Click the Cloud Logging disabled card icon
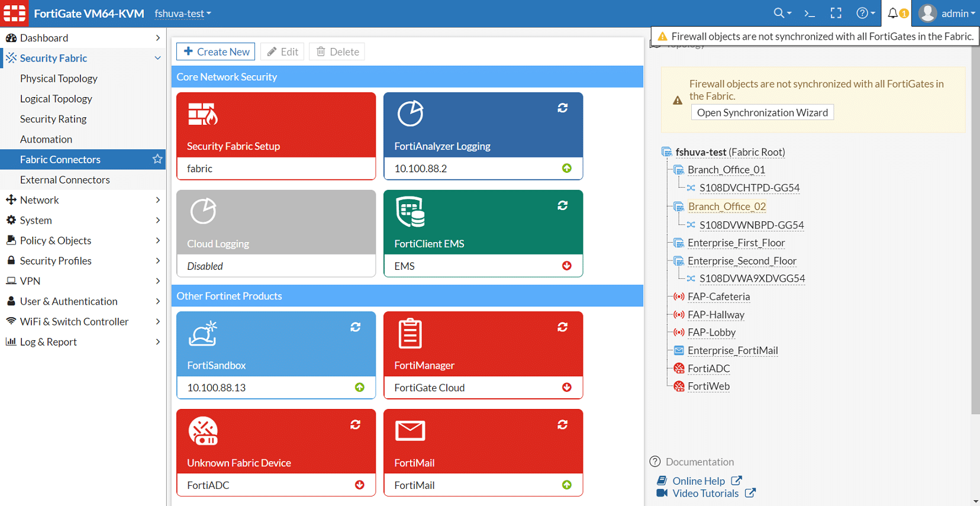This screenshot has width=980, height=506. 203,211
